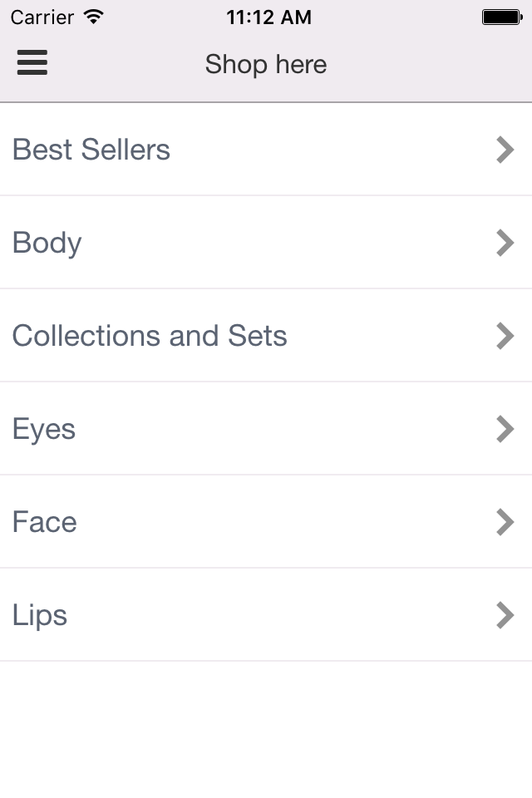532x798 pixels.
Task: Go to the Eyes category label
Action: click(44, 430)
